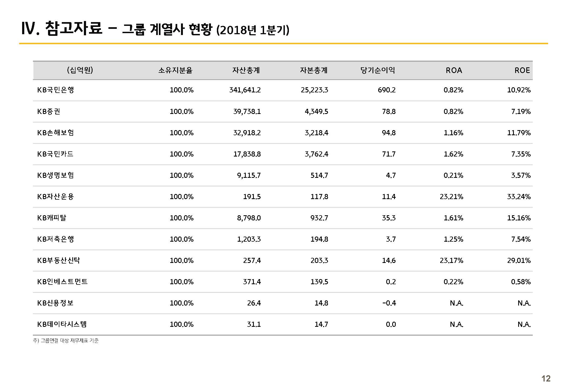This screenshot has height=392, width=567.
Task: Click total assets value 9,115.7
Action: (249, 175)
